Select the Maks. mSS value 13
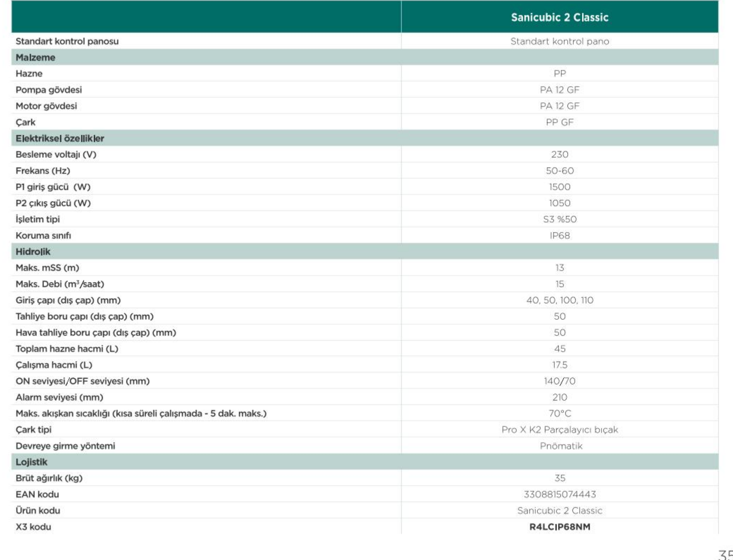This screenshot has width=733, height=560. click(560, 268)
